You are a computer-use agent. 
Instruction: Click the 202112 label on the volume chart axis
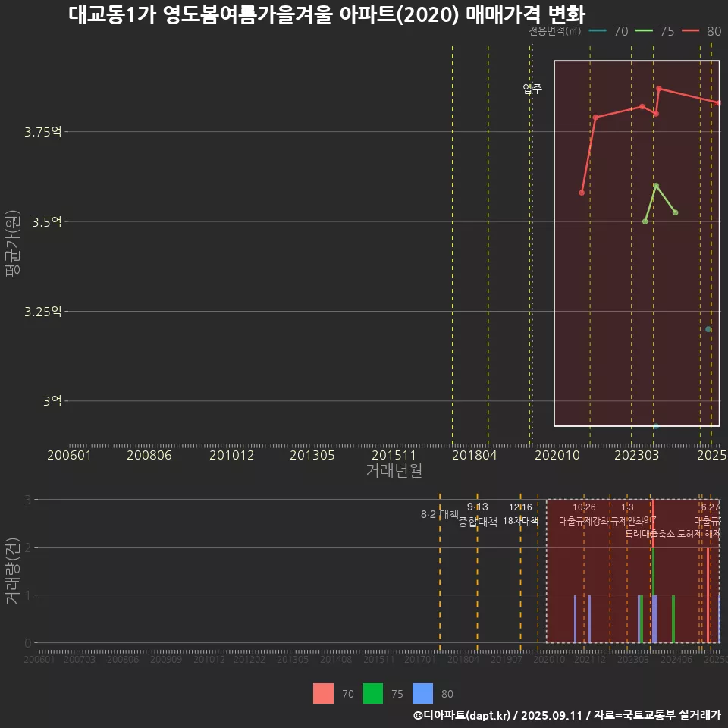(590, 659)
